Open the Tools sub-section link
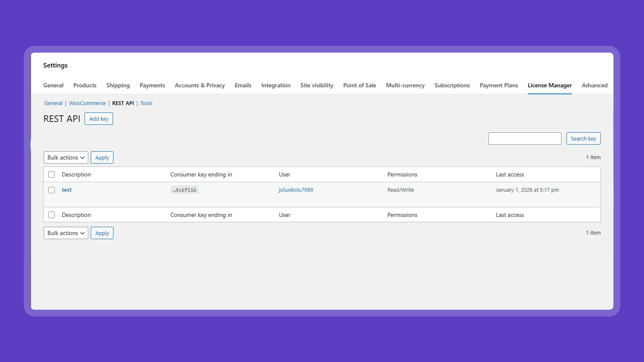 pyautogui.click(x=146, y=103)
